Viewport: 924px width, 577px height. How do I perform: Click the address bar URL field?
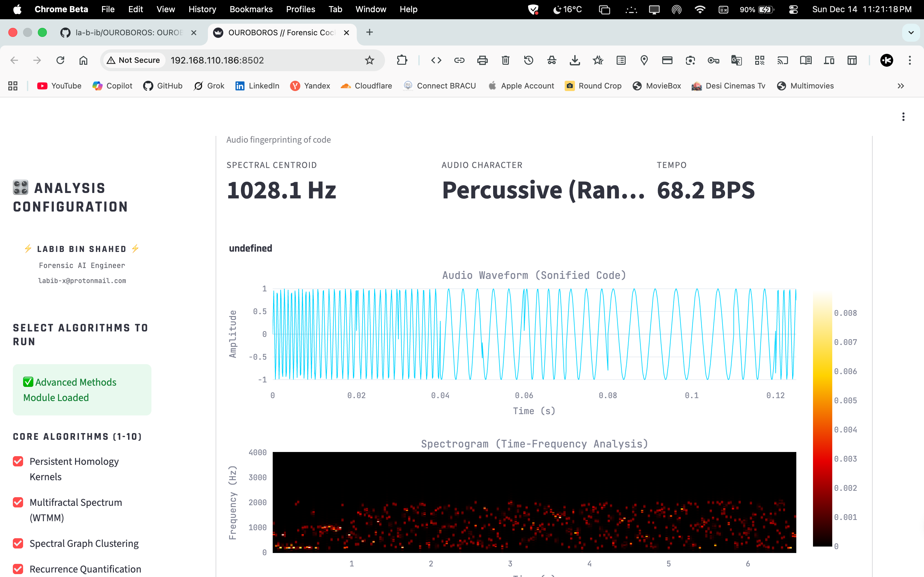260,60
